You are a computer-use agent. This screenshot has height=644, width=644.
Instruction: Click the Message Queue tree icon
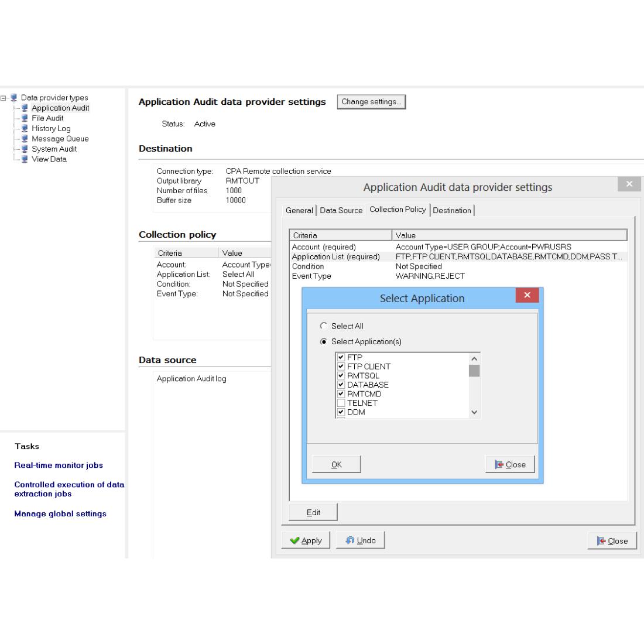pos(25,139)
